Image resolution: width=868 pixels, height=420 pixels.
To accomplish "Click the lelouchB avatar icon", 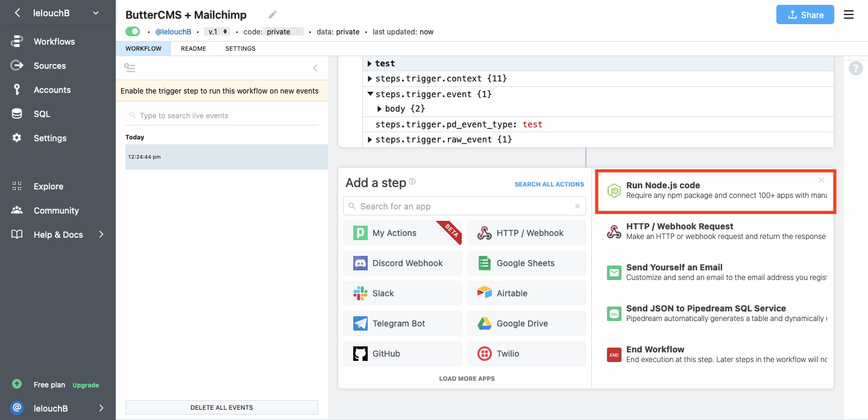I will (x=17, y=409).
